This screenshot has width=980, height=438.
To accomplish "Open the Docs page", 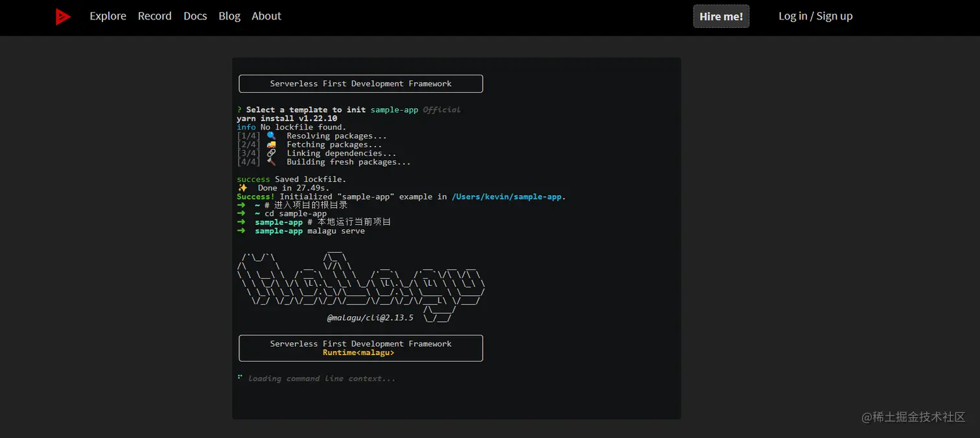I will point(195,16).
